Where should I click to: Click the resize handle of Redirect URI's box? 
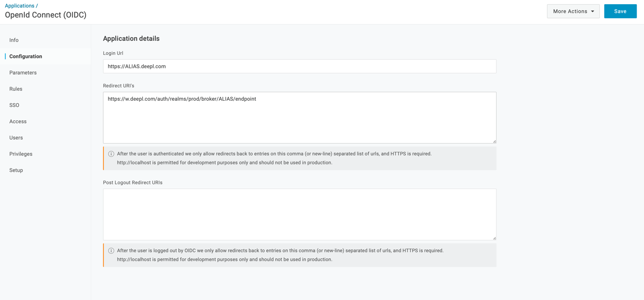coord(494,141)
